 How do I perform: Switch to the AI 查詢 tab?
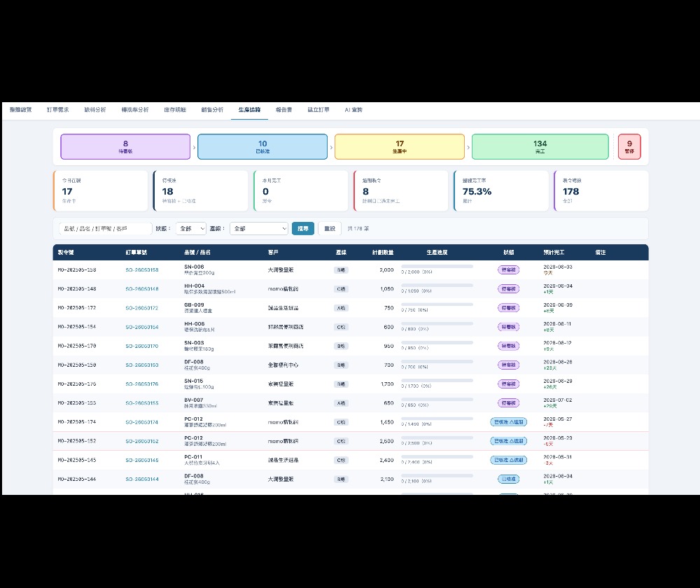pos(353,110)
